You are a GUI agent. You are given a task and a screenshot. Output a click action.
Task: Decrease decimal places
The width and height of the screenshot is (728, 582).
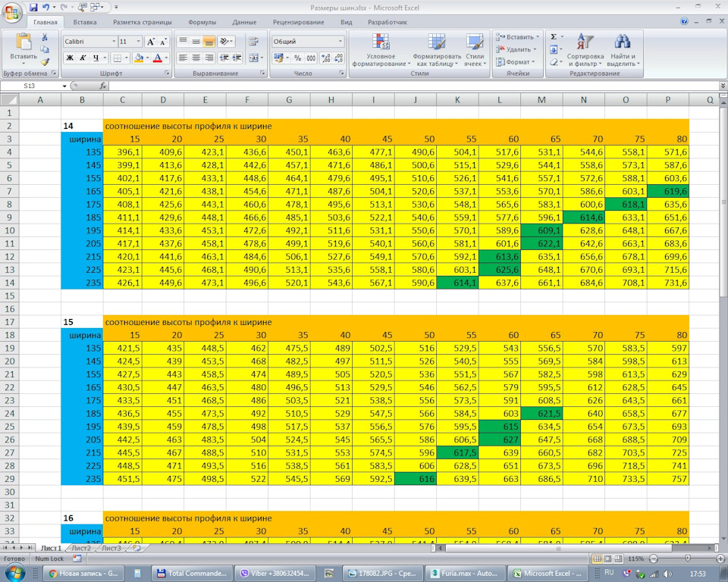pos(338,58)
